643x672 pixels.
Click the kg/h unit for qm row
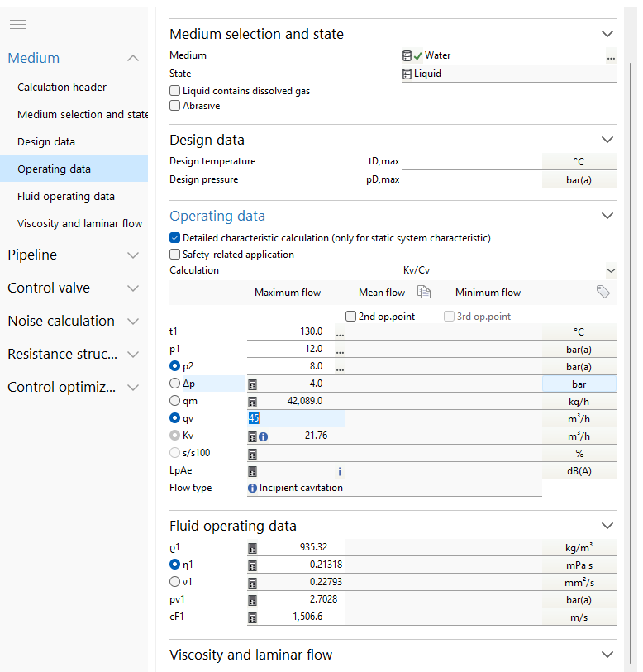[x=579, y=402]
